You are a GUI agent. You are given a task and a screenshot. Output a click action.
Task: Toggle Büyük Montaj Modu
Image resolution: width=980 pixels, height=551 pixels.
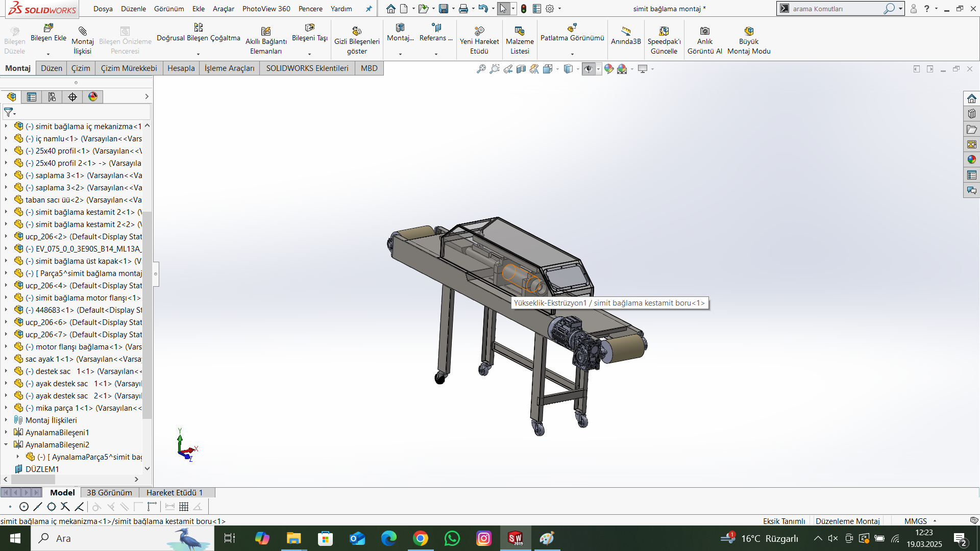click(x=748, y=32)
